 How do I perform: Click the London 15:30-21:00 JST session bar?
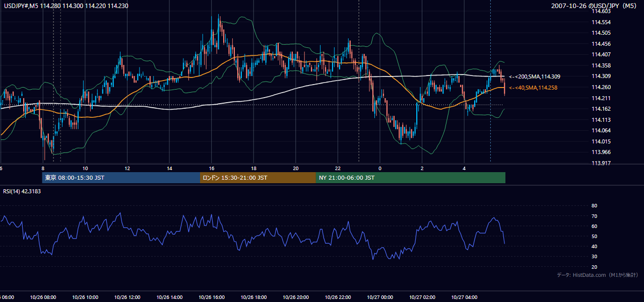point(258,178)
